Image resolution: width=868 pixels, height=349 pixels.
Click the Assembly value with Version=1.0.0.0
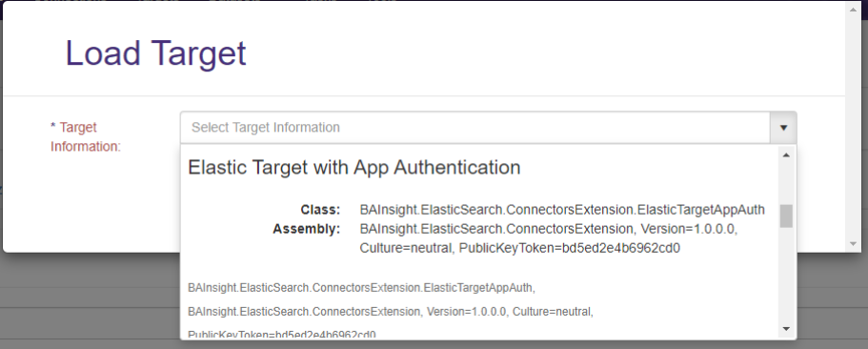[549, 229]
